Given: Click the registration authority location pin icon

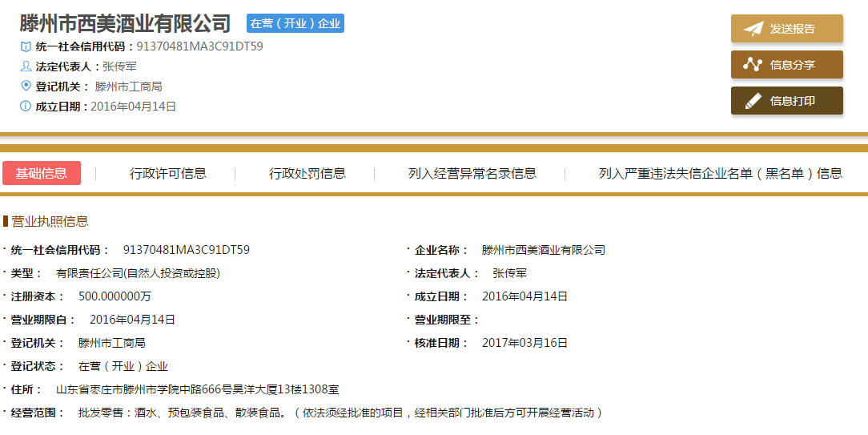Looking at the screenshot, I should pyautogui.click(x=26, y=87).
